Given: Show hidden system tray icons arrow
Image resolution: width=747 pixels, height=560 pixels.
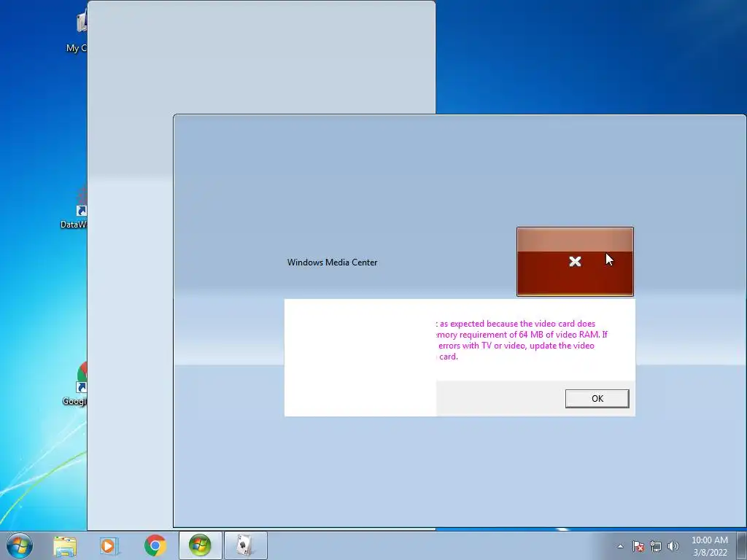Looking at the screenshot, I should 620,546.
